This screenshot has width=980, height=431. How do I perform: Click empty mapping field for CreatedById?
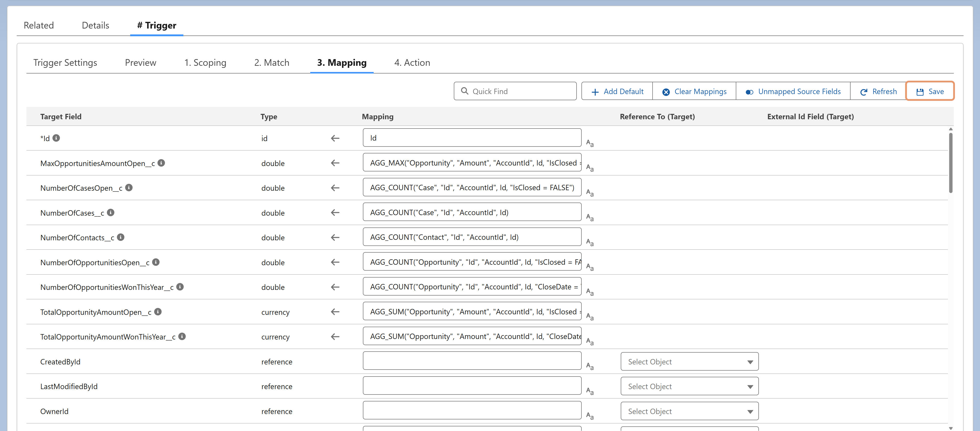click(x=472, y=361)
